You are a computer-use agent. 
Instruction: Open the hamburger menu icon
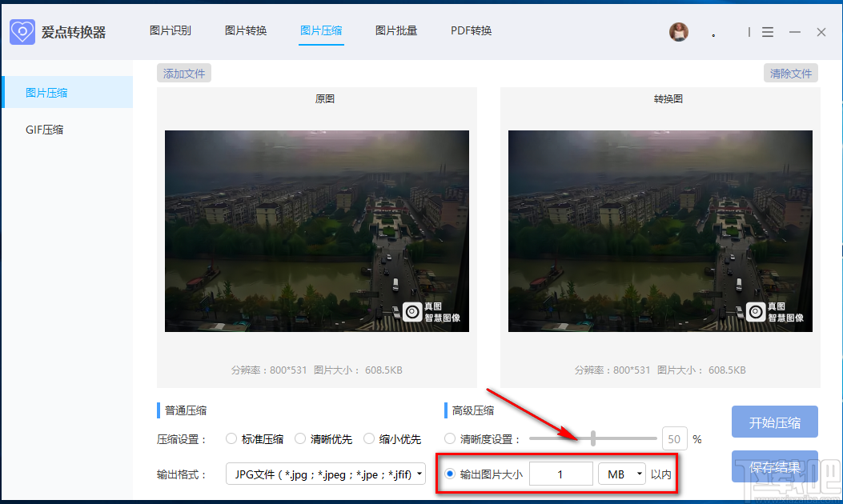click(x=768, y=32)
